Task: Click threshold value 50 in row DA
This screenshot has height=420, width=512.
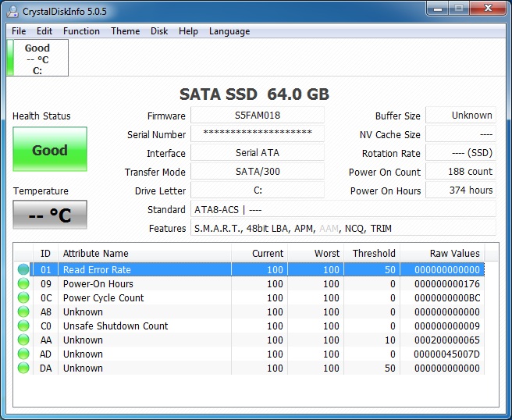Action: [390, 368]
